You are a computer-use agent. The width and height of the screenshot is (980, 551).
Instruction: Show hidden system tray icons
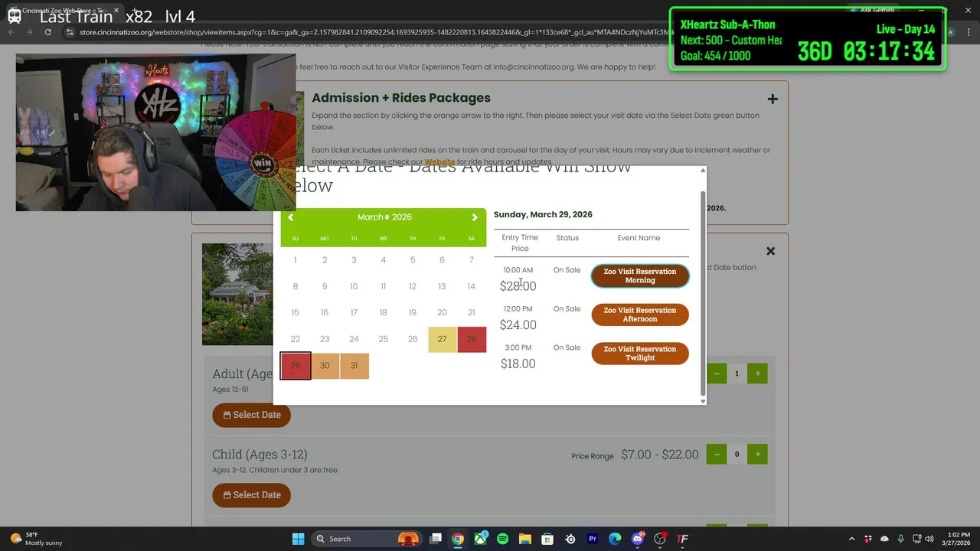click(851, 539)
